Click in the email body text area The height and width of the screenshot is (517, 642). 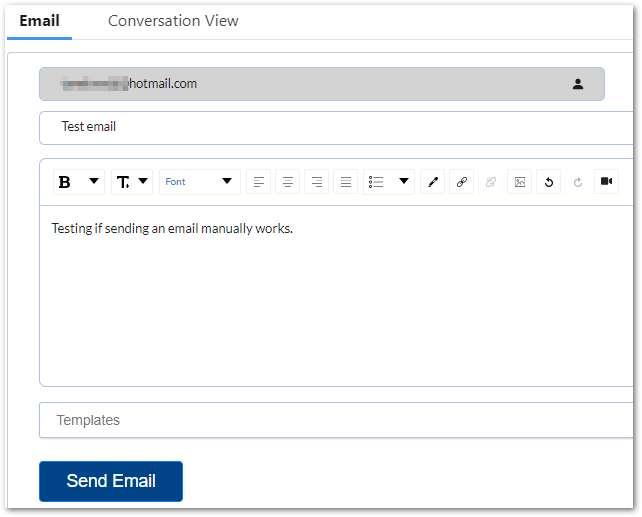click(337, 296)
